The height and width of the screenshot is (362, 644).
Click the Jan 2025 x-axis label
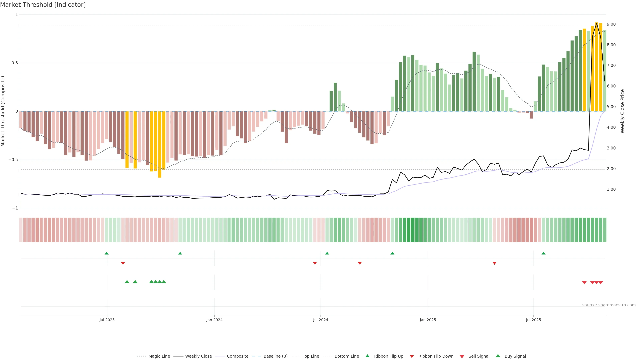(428, 320)
